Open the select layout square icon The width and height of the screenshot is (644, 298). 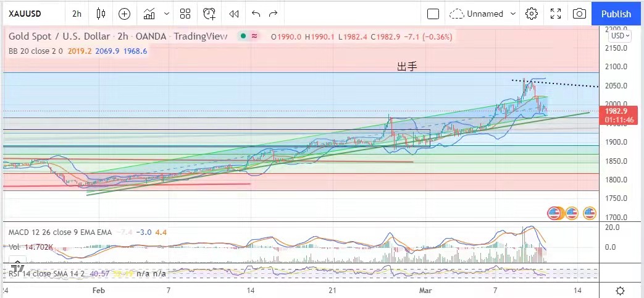click(433, 14)
